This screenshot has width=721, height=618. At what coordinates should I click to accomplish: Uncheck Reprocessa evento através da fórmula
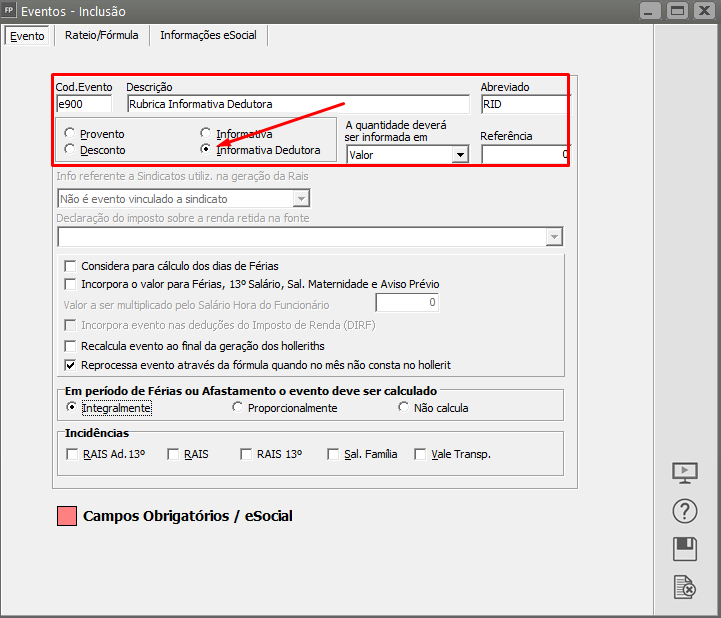coord(71,365)
